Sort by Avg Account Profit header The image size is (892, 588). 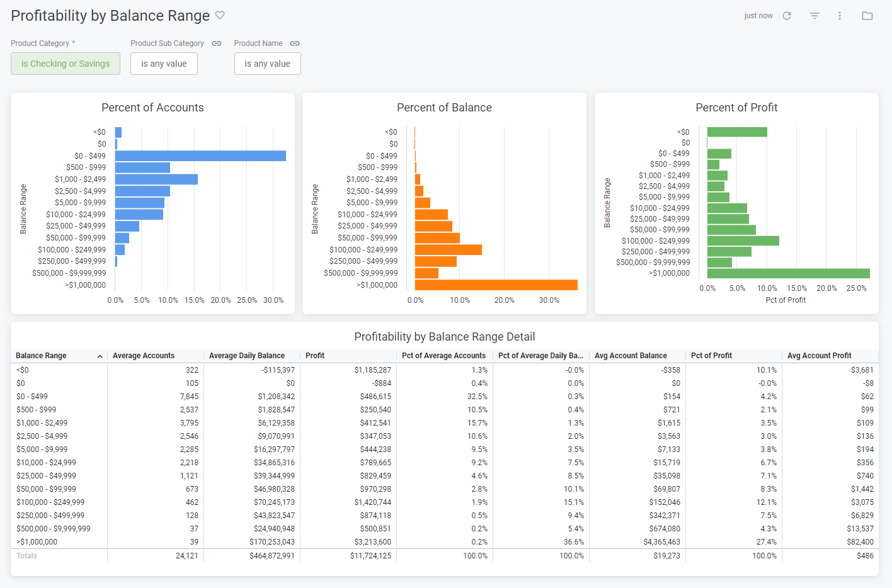pyautogui.click(x=819, y=356)
